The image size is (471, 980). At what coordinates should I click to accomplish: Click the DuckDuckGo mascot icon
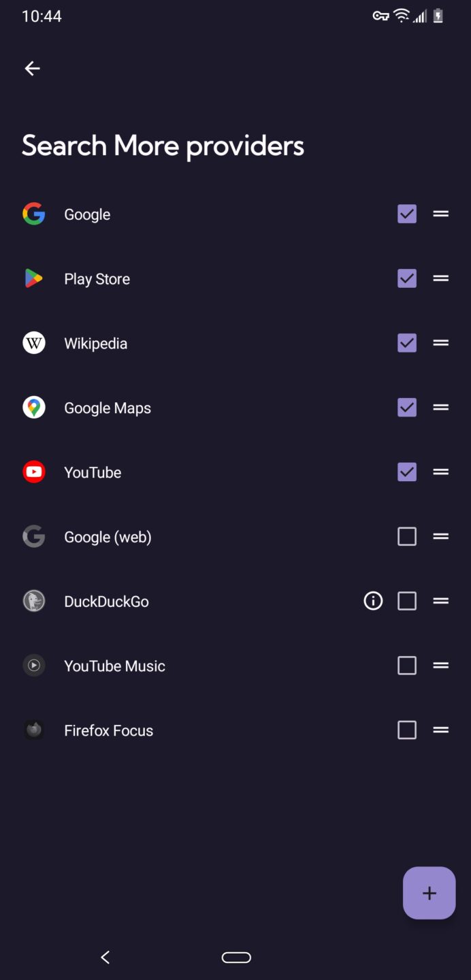(x=33, y=601)
